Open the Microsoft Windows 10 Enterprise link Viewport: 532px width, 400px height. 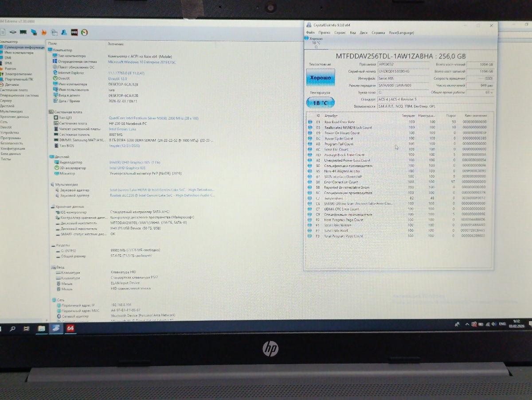tap(142, 62)
